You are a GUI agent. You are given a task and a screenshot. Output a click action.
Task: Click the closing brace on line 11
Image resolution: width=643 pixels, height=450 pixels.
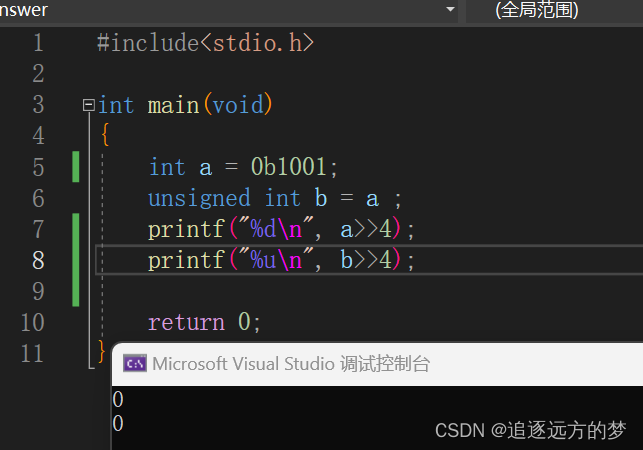tap(101, 352)
